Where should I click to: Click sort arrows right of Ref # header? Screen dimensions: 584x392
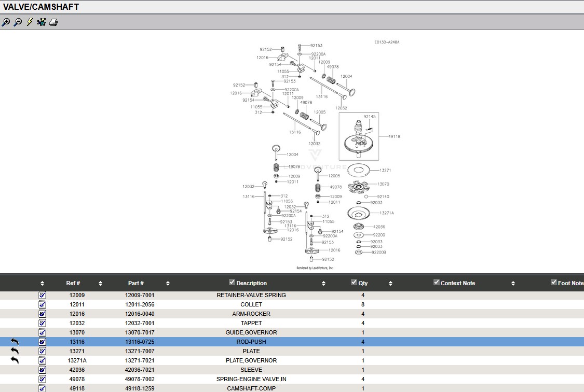click(100, 284)
